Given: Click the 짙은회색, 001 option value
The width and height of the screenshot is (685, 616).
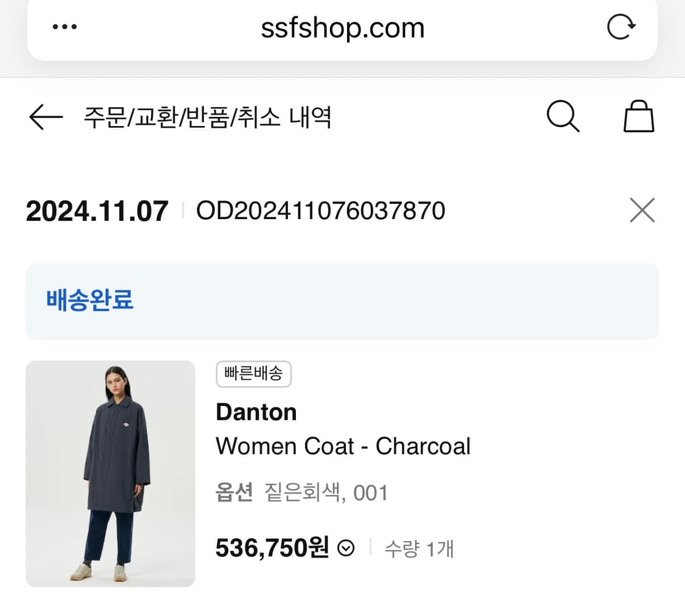Looking at the screenshot, I should 326,492.
